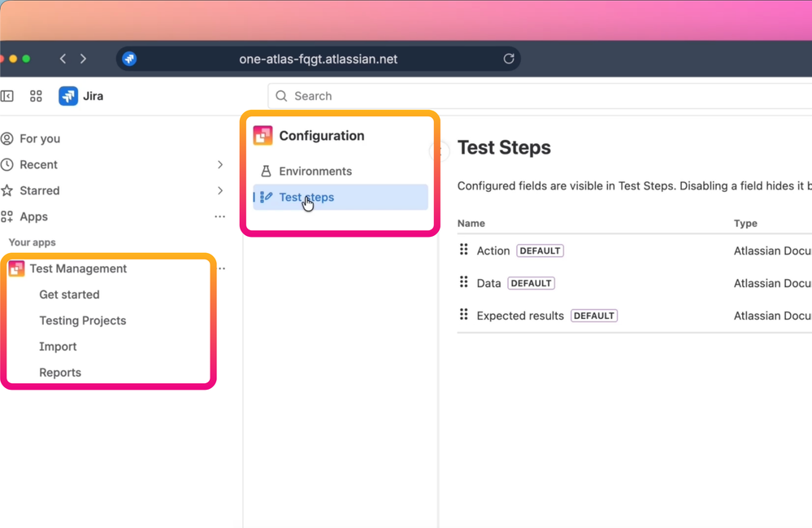The image size is (812, 528).
Task: Open Testing Projects page
Action: click(x=83, y=321)
